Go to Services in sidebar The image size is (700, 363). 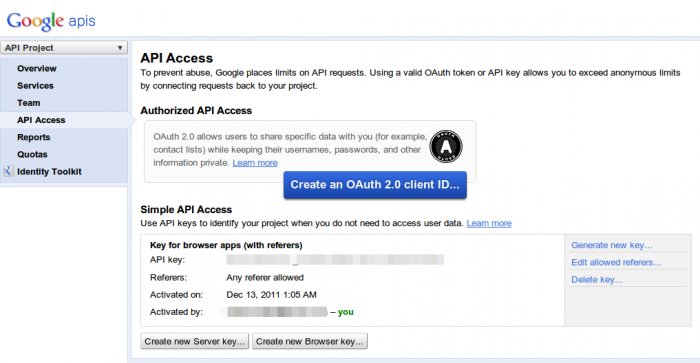point(35,86)
